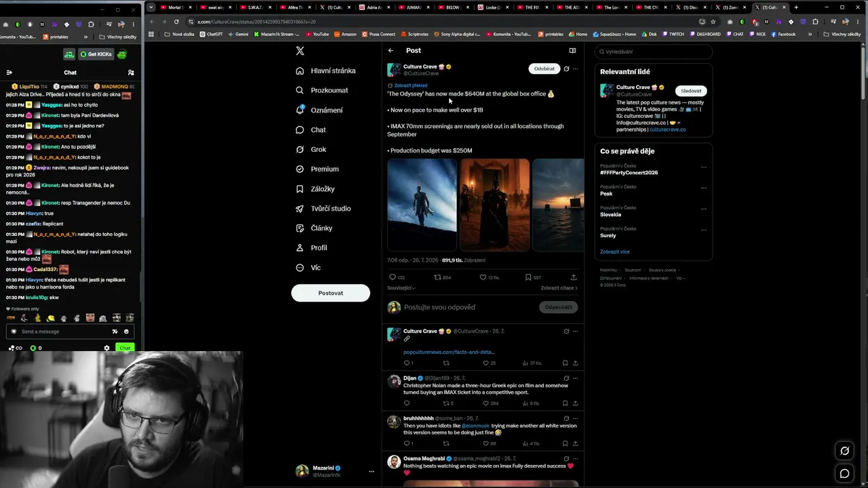Expand Zobrazit citace quotes link
The image size is (868, 488).
[559, 288]
